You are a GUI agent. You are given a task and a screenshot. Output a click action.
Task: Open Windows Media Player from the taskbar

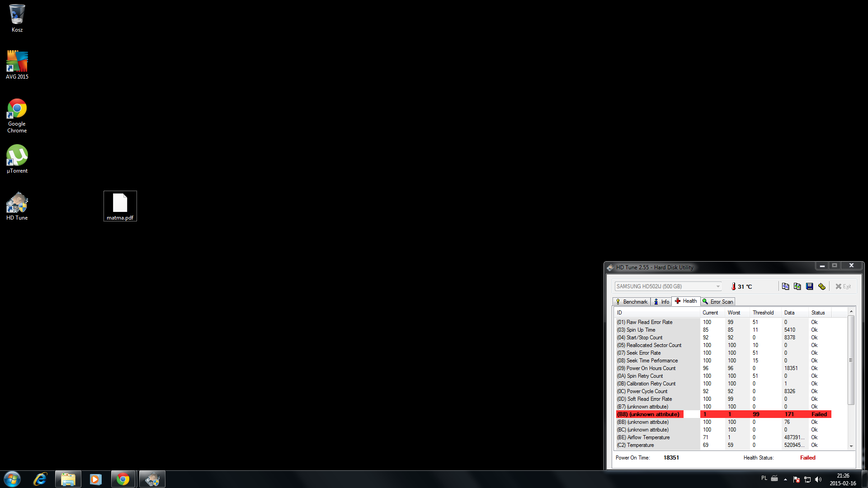[x=95, y=479]
